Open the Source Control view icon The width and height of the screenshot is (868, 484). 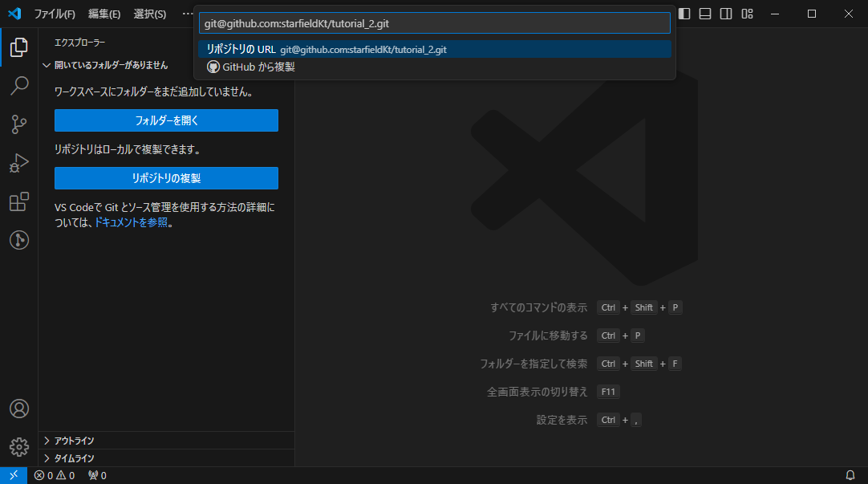18,124
